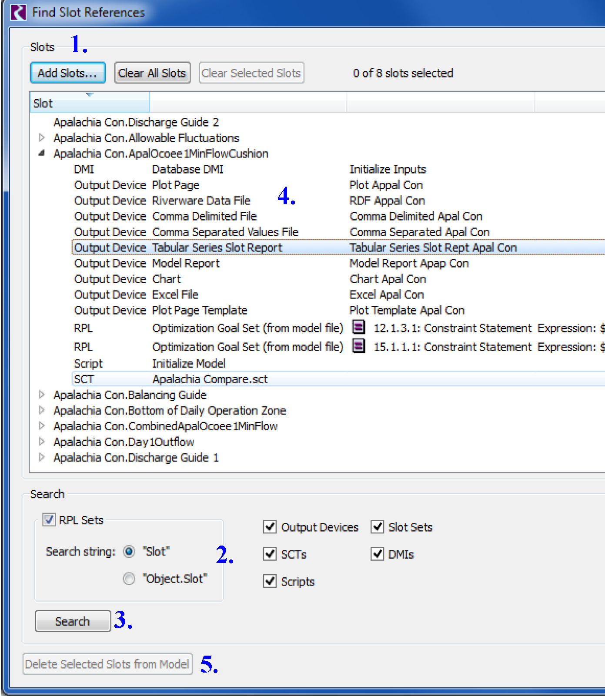The width and height of the screenshot is (605, 700).
Task: Sort by the Slot column header
Action: tap(89, 104)
